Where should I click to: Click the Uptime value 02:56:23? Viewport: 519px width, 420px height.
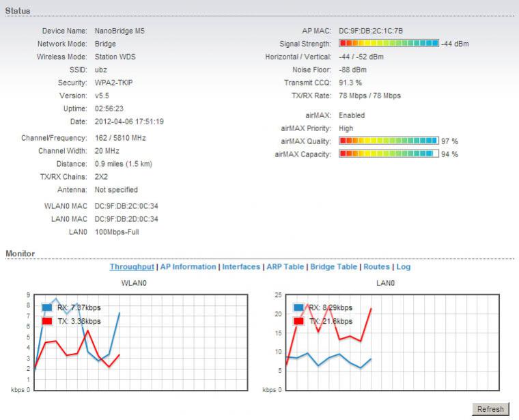point(109,109)
